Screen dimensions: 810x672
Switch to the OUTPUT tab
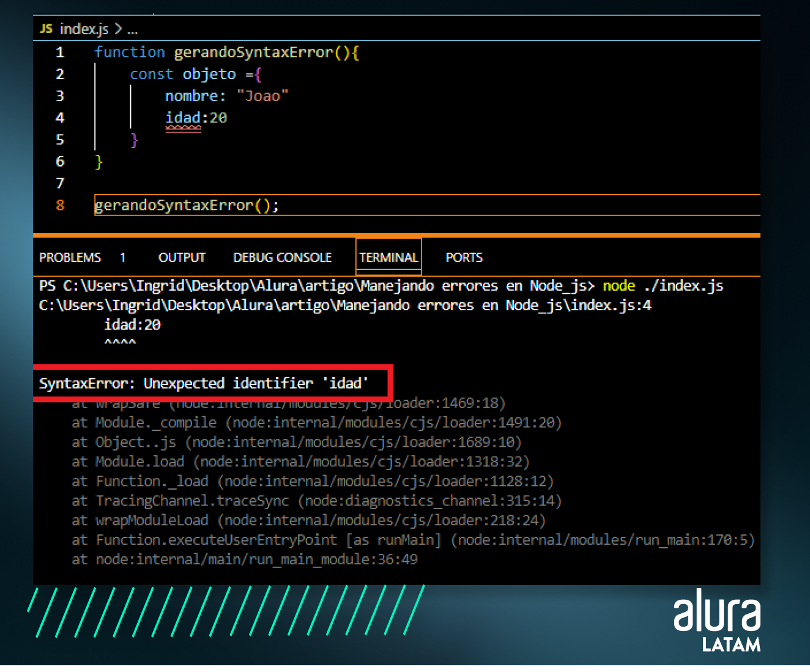(182, 258)
